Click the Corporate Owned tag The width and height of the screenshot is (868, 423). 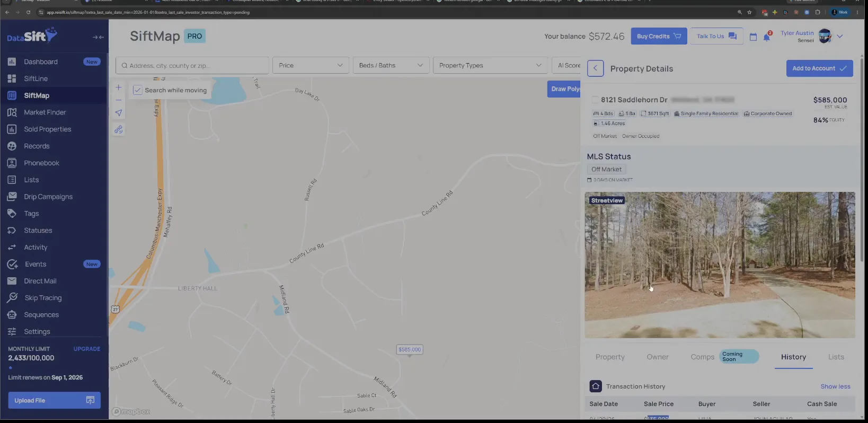click(768, 113)
